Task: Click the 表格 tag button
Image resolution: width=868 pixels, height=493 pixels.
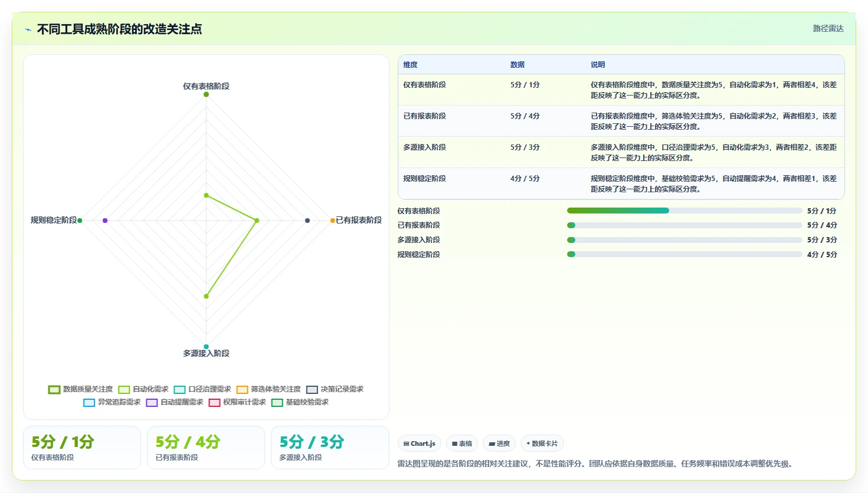Action: [462, 443]
